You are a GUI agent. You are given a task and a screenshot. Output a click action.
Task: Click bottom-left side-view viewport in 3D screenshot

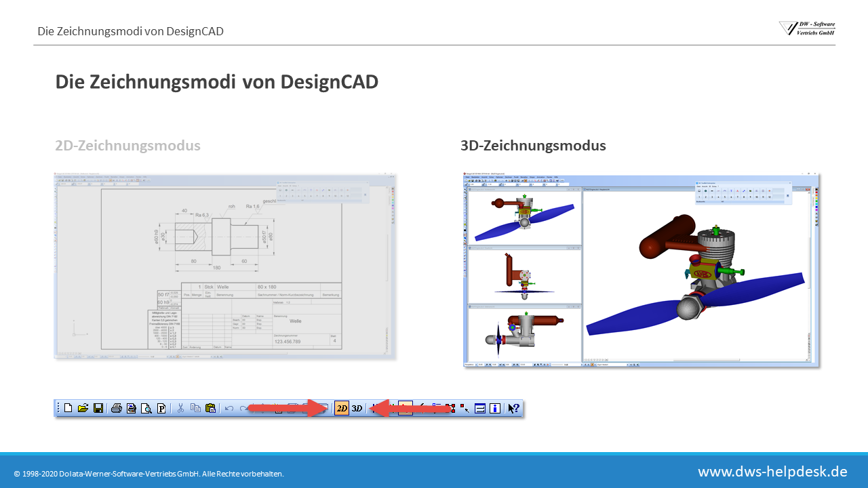click(525, 334)
